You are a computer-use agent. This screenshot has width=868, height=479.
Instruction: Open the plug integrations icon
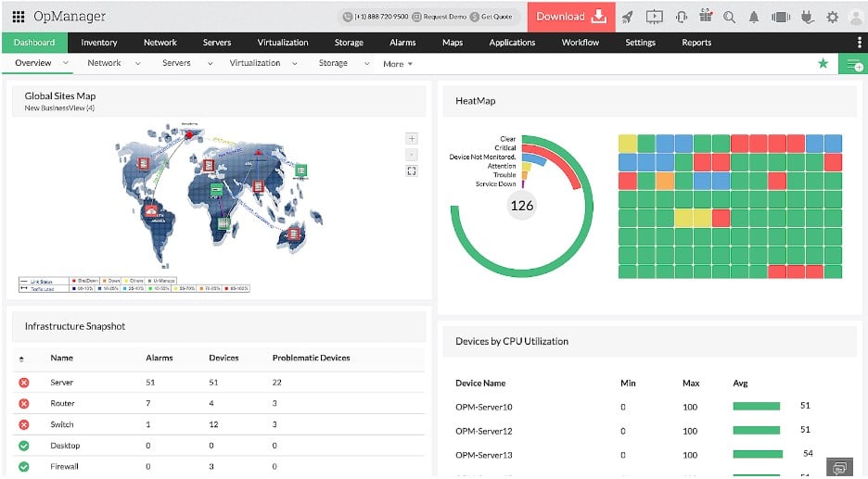coord(808,18)
